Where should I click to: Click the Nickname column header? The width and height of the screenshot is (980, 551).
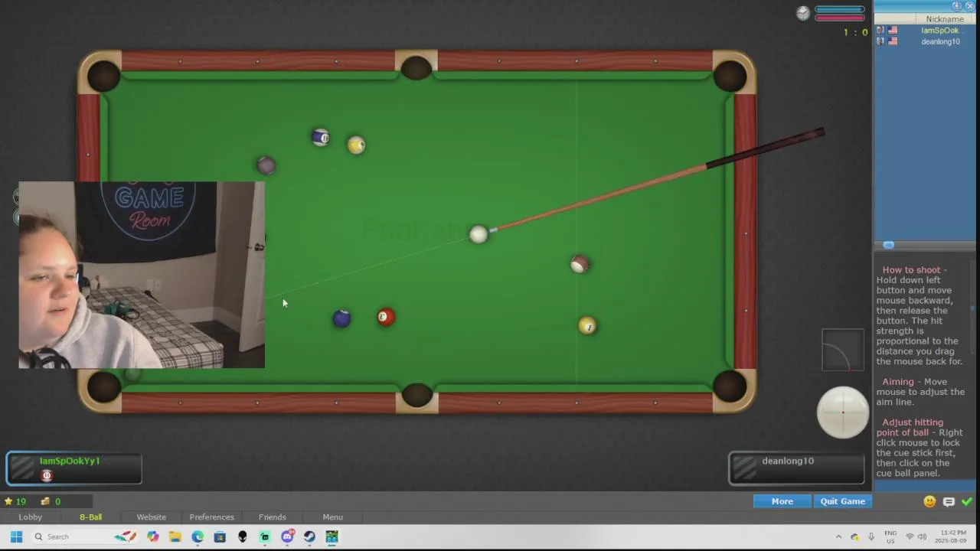945,19
